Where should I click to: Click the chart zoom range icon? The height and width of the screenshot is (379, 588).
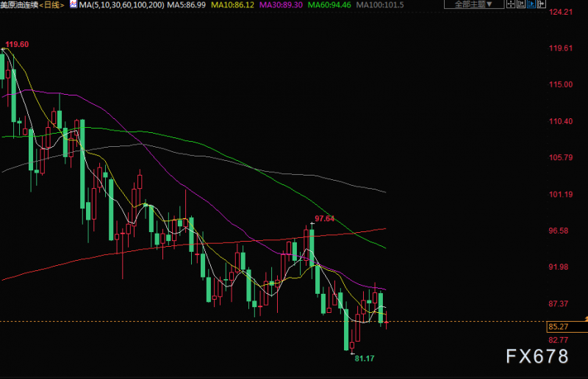pos(521,4)
